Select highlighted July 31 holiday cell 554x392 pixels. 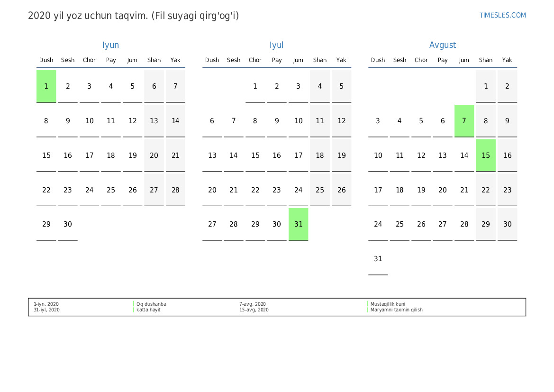[298, 224]
